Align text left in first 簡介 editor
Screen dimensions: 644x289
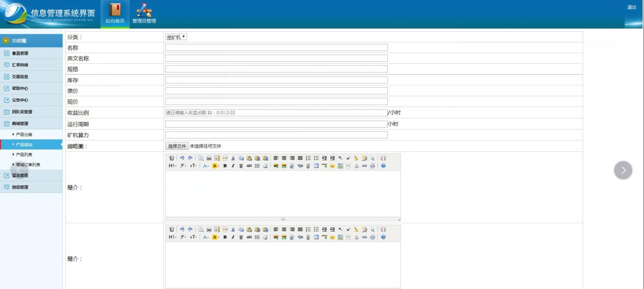(276, 158)
